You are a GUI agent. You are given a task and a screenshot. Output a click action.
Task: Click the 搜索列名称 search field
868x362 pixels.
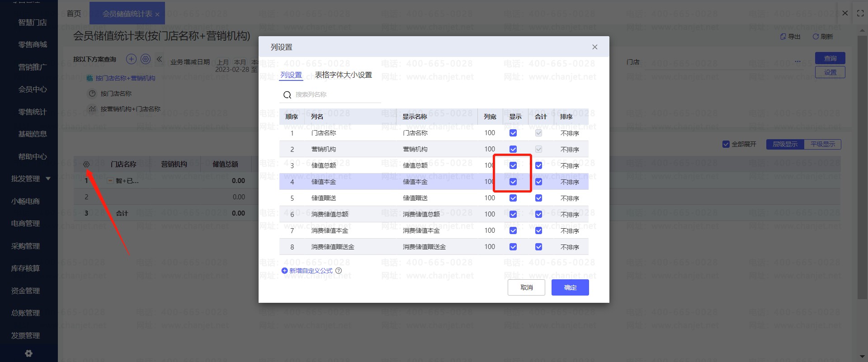point(330,95)
